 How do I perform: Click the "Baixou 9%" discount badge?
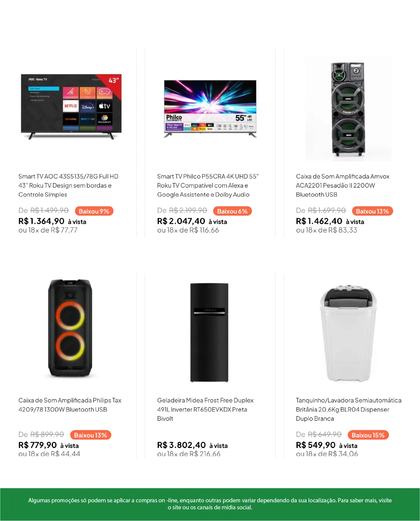pyautogui.click(x=94, y=211)
